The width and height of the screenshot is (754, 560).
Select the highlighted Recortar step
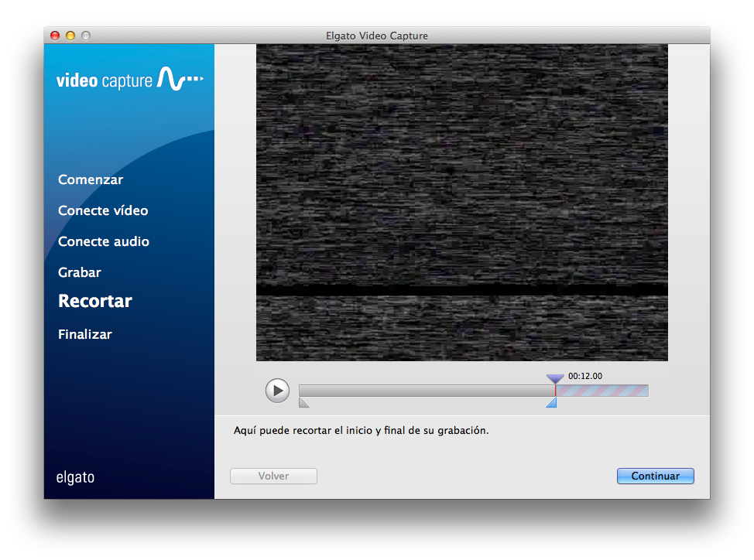click(95, 302)
